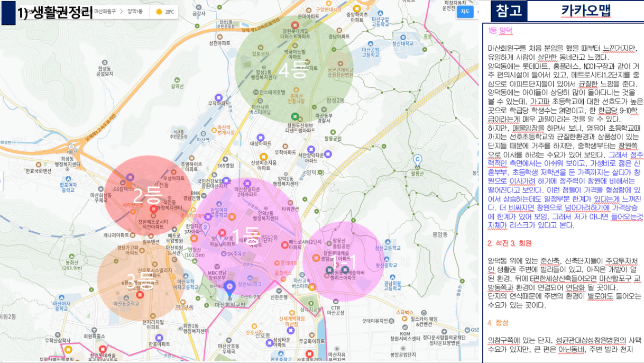
Task: Click the 1등 양덕 heading
Action: (x=500, y=31)
